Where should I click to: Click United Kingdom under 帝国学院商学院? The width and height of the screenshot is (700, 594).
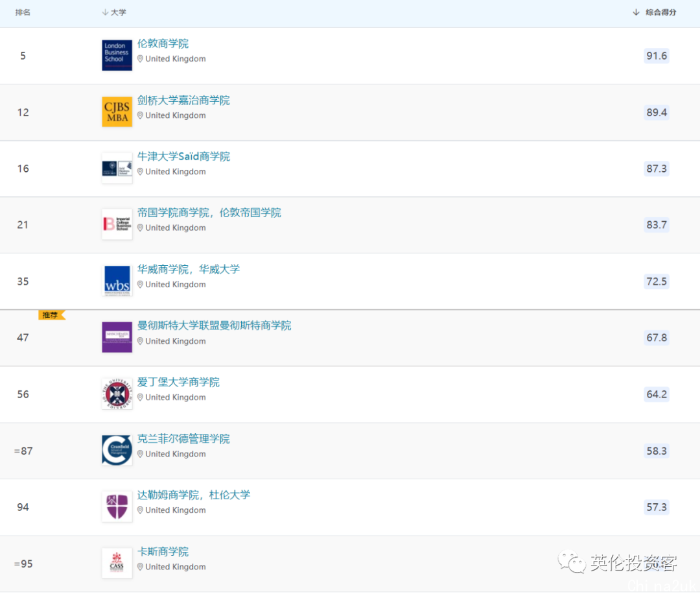point(176,228)
